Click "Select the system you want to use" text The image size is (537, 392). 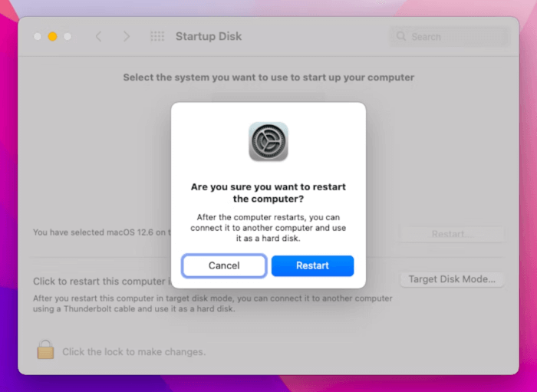click(268, 77)
